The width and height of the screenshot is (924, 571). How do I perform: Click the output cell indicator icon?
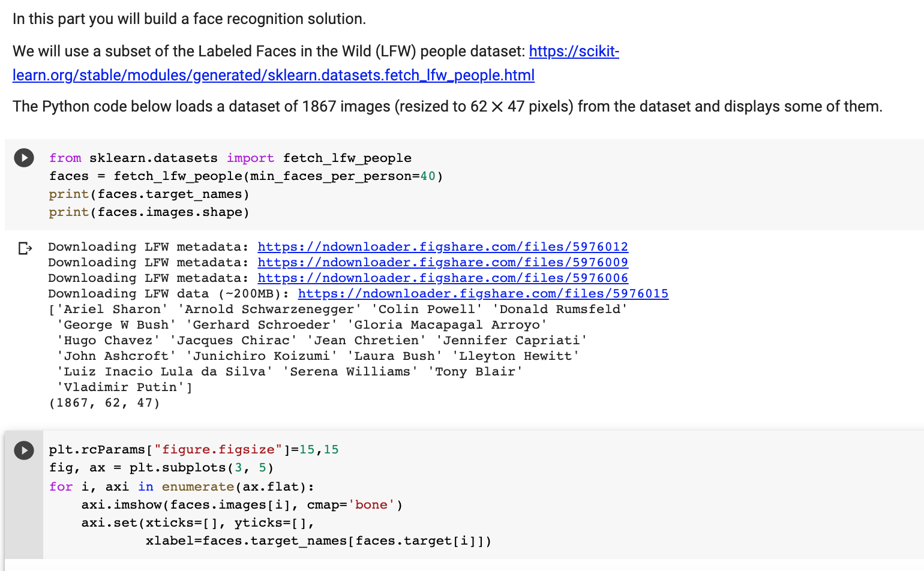25,247
